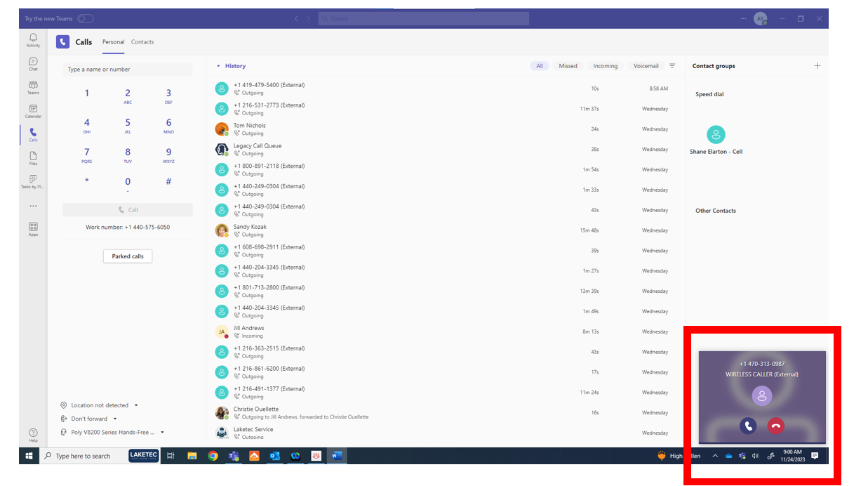Open Help at the sidebar bottom
Viewport: 868px width, 486px height.
33,435
